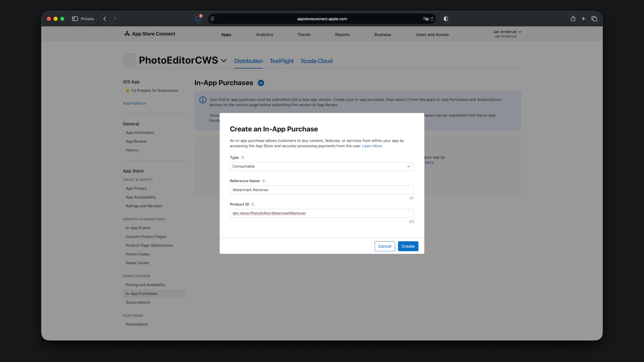Click the PhotoEditorCWS app icon thumbnail

[129, 60]
